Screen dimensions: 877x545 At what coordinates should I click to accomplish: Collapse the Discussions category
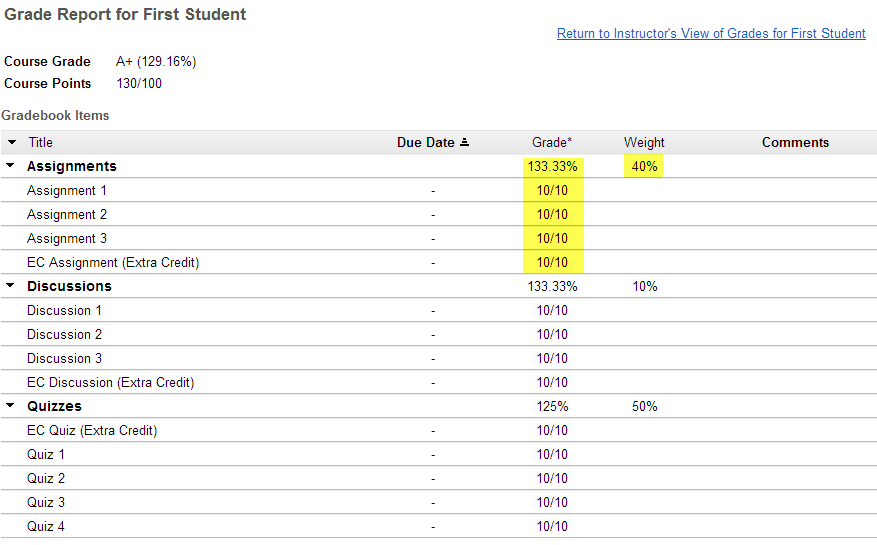(x=10, y=285)
